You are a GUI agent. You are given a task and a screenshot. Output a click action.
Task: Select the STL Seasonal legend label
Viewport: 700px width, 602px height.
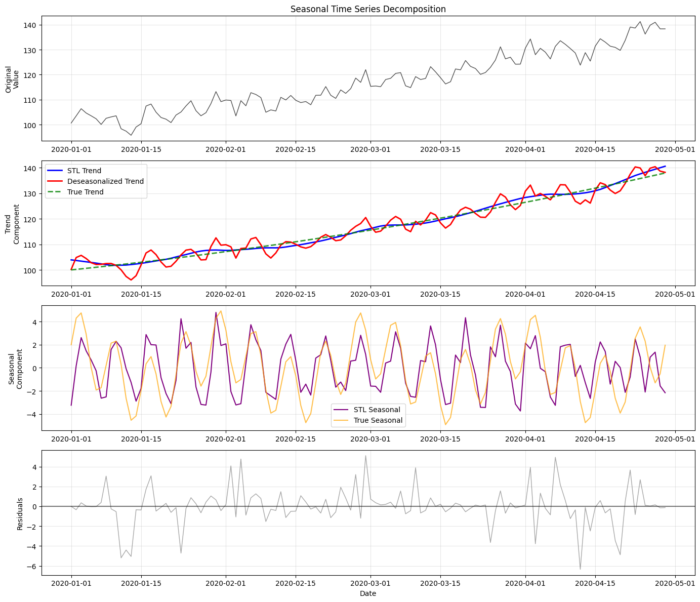click(377, 410)
